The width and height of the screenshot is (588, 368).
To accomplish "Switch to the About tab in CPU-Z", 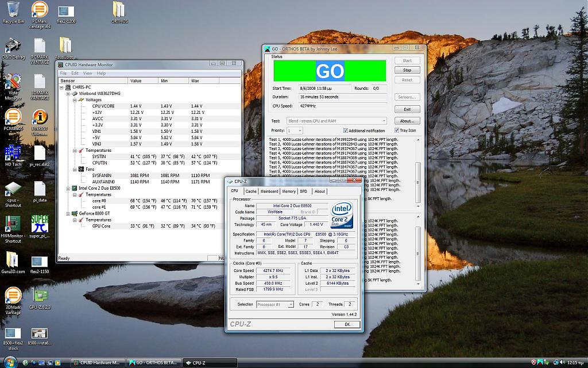I will point(319,191).
